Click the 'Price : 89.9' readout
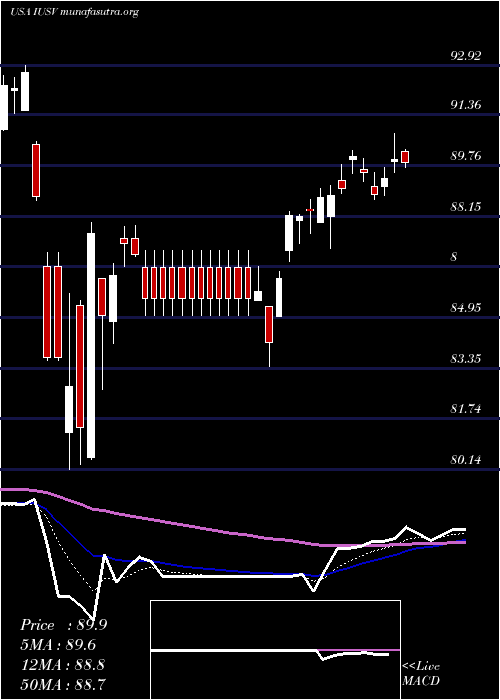The width and height of the screenshot is (500, 700). coord(63,625)
